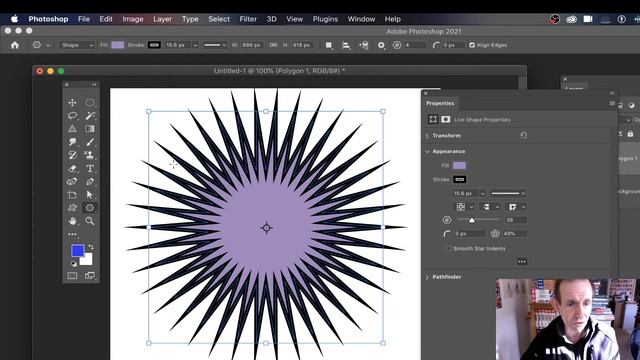This screenshot has height=360, width=640.
Task: Expand the Pathfinder section
Action: [x=427, y=277]
